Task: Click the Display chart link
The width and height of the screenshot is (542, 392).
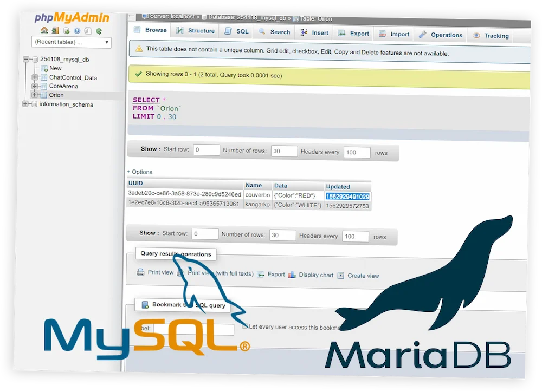Action: coord(316,275)
